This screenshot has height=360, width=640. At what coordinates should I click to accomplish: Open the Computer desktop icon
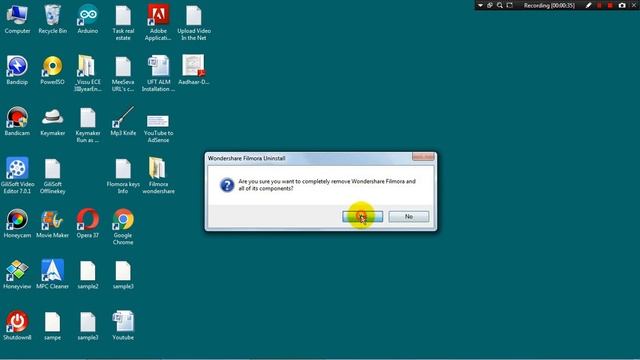17,20
